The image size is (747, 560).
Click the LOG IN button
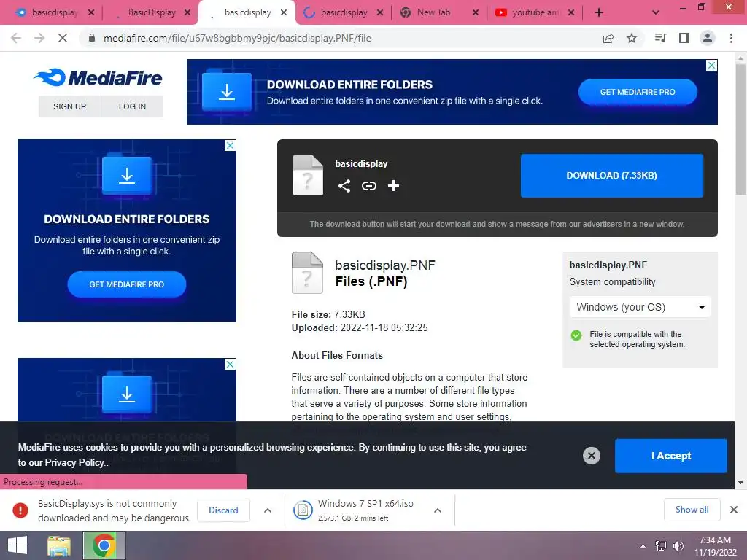pos(132,106)
